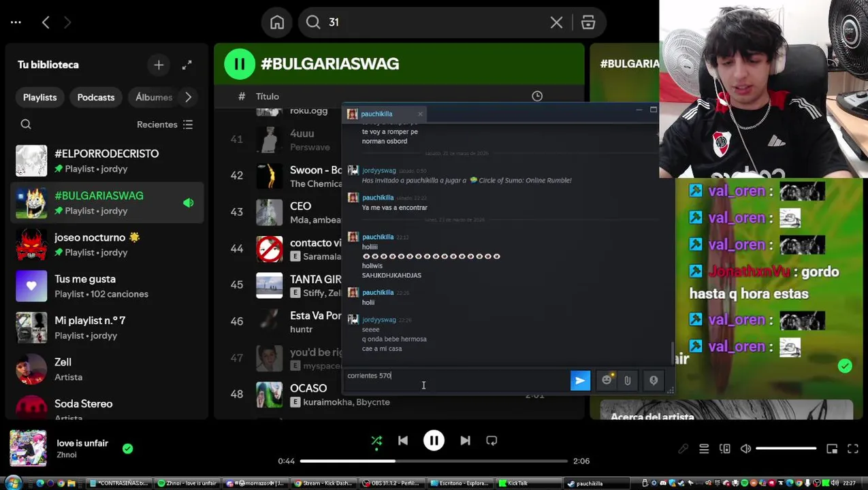Search within Tu biblioteca
The image size is (868, 490).
tap(26, 125)
